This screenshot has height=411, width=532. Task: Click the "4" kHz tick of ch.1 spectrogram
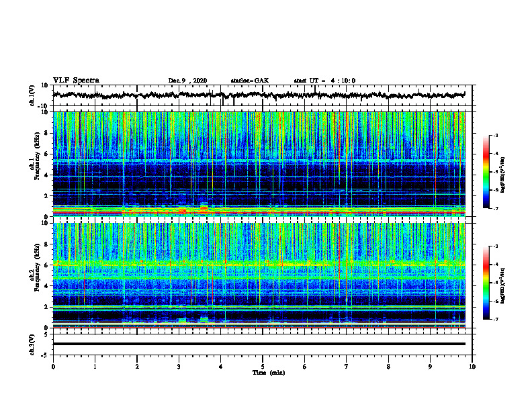pos(47,175)
